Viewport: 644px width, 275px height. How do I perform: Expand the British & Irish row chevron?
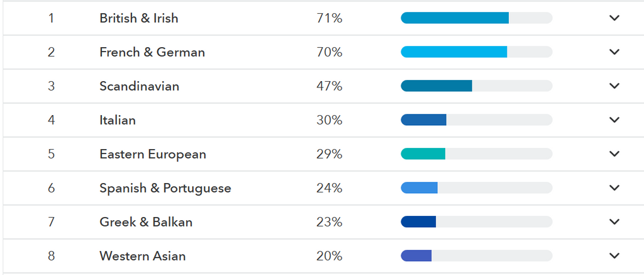point(614,18)
